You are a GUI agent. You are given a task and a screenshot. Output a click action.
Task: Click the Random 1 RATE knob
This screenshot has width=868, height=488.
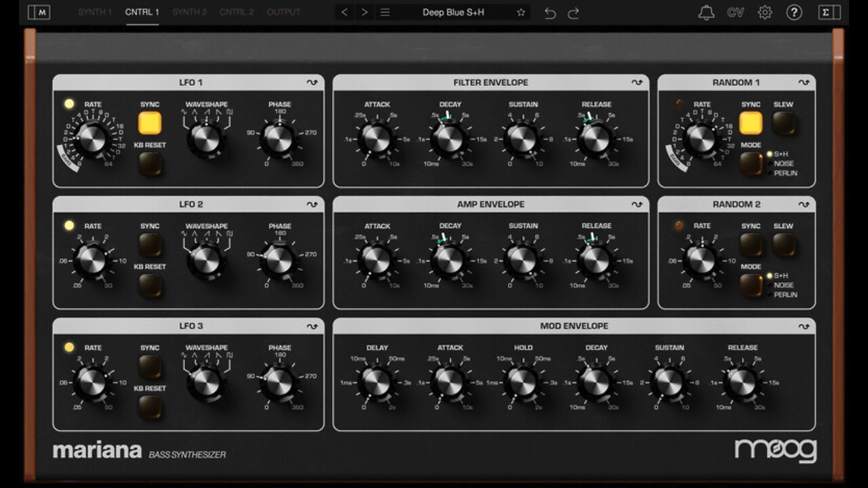click(702, 139)
